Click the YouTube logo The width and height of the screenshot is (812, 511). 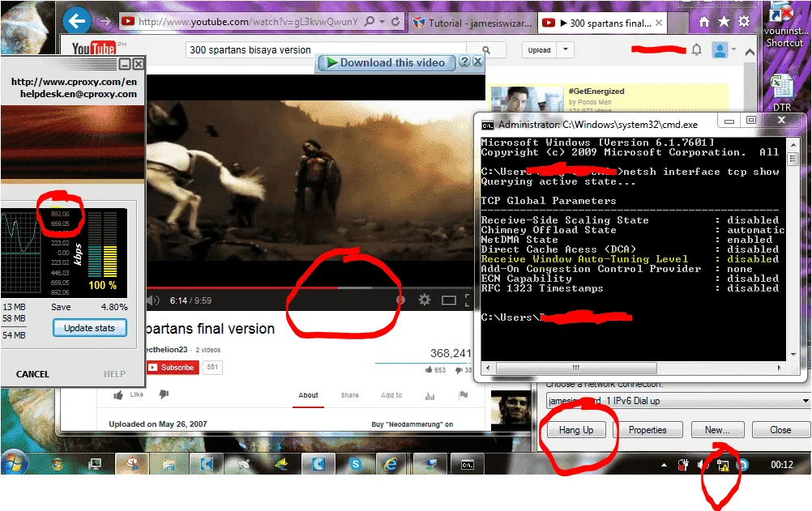pyautogui.click(x=94, y=48)
